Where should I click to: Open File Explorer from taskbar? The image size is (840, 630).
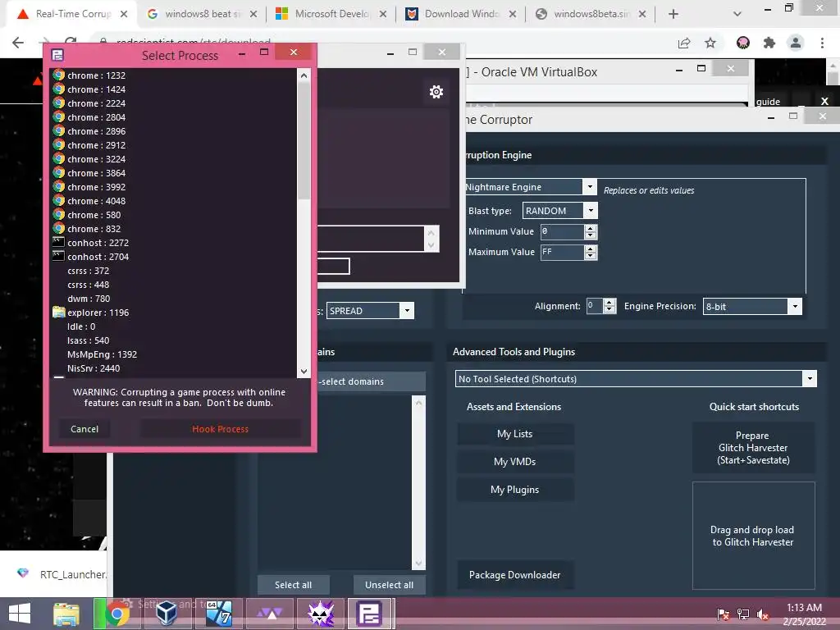pyautogui.click(x=66, y=614)
